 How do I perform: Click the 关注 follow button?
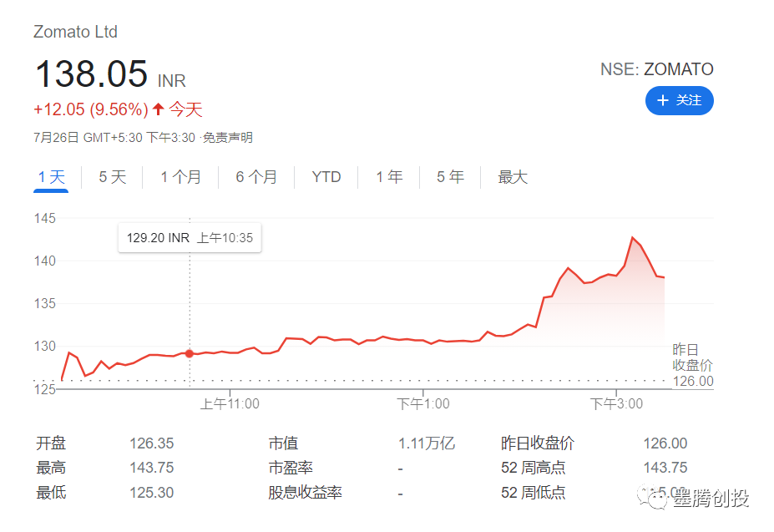pyautogui.click(x=679, y=100)
